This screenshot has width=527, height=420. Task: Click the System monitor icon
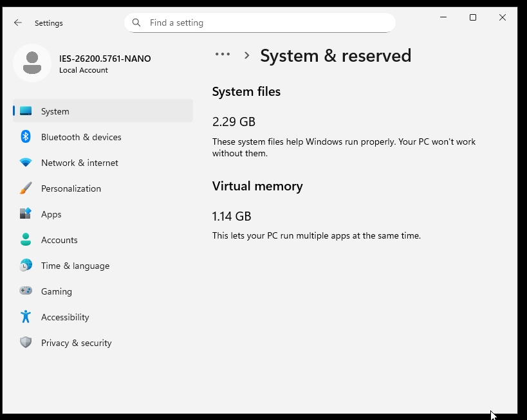coord(26,111)
